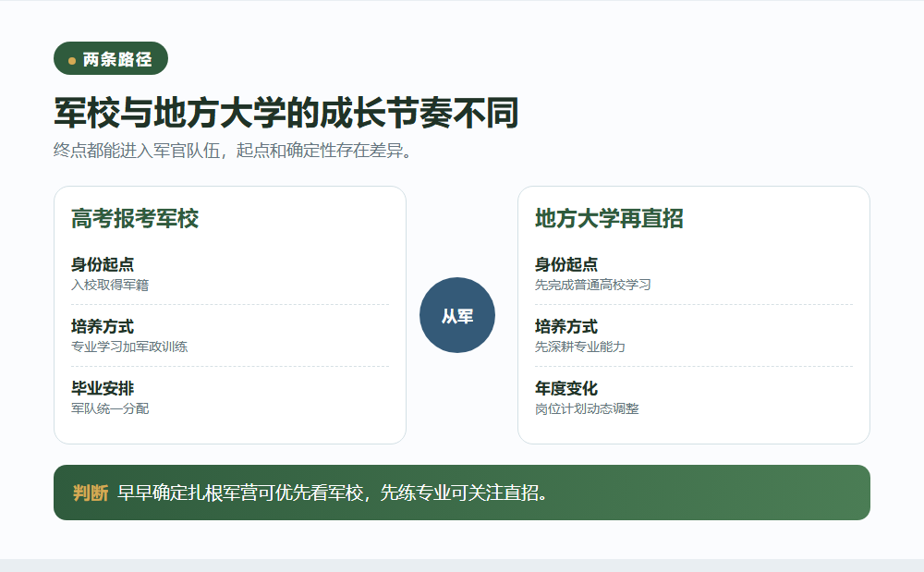Click the 从军 circle in the center
Viewport: 924px width, 572px height.
[x=457, y=315]
